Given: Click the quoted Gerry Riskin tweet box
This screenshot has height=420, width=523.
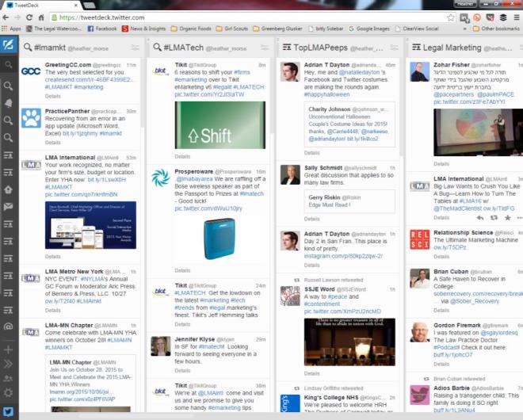Looking at the screenshot, I should click(x=349, y=201).
